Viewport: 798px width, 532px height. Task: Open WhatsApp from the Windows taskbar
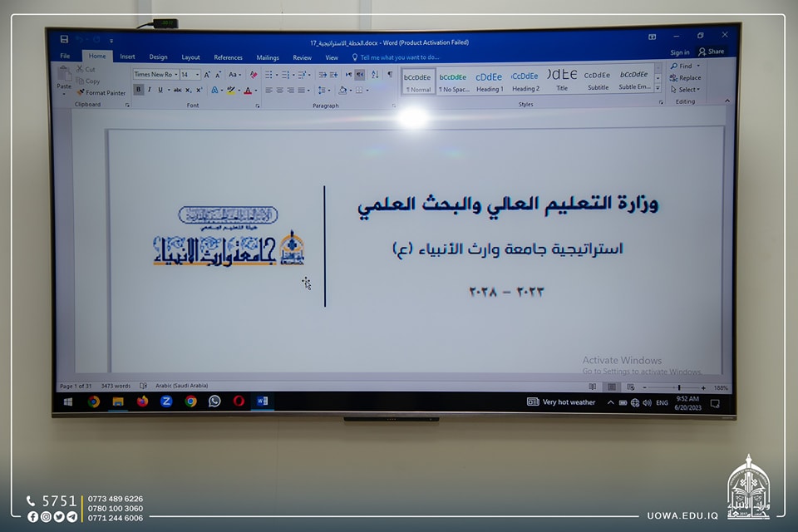pyautogui.click(x=214, y=401)
